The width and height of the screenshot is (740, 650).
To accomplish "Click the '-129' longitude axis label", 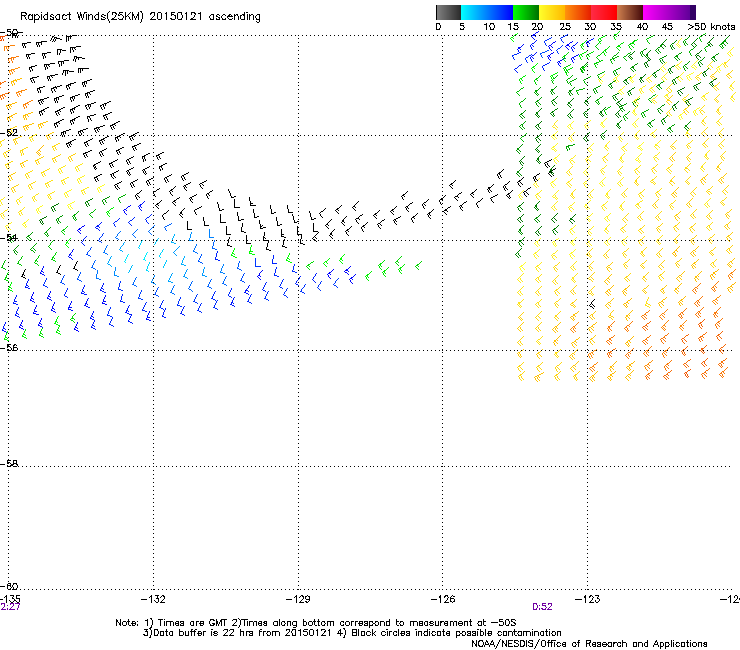I will point(298,599).
